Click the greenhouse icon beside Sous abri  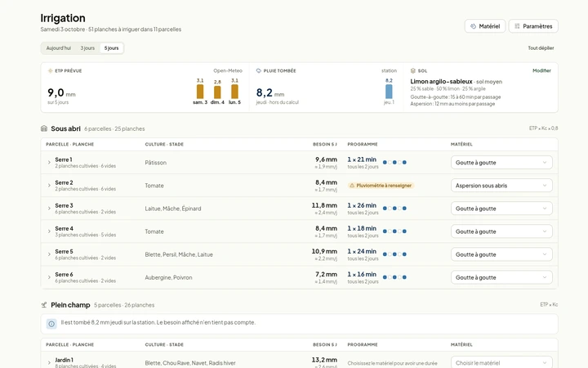[x=44, y=128]
